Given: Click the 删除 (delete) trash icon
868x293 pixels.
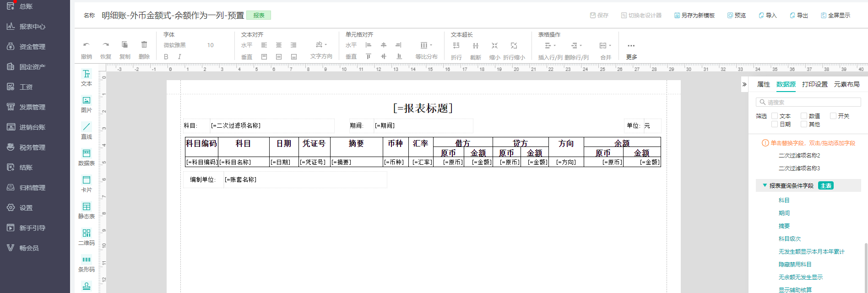Looking at the screenshot, I should [x=144, y=44].
